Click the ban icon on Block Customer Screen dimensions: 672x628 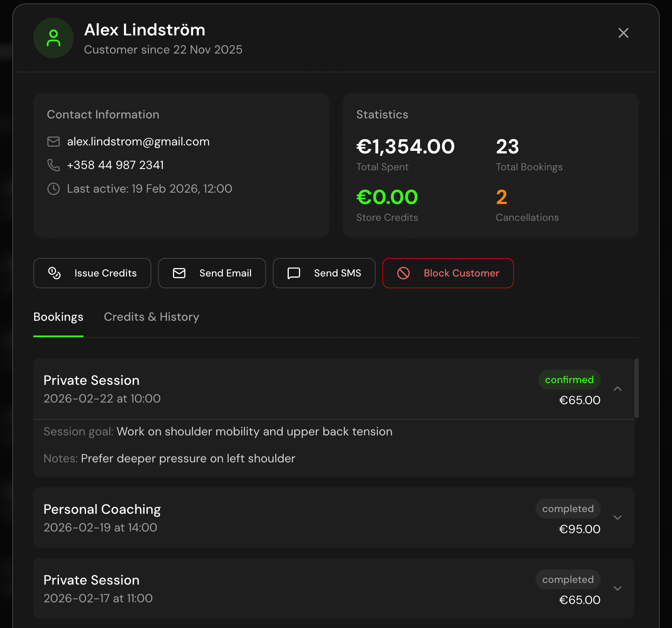coord(403,273)
